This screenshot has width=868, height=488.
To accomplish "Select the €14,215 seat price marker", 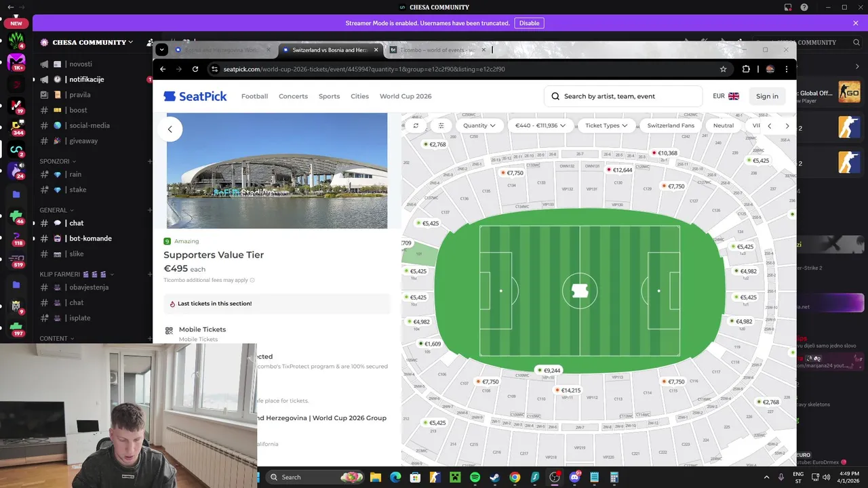I will point(568,390).
